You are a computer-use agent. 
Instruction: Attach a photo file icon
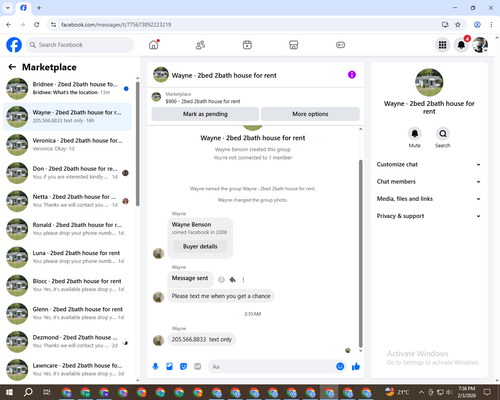[x=169, y=367]
